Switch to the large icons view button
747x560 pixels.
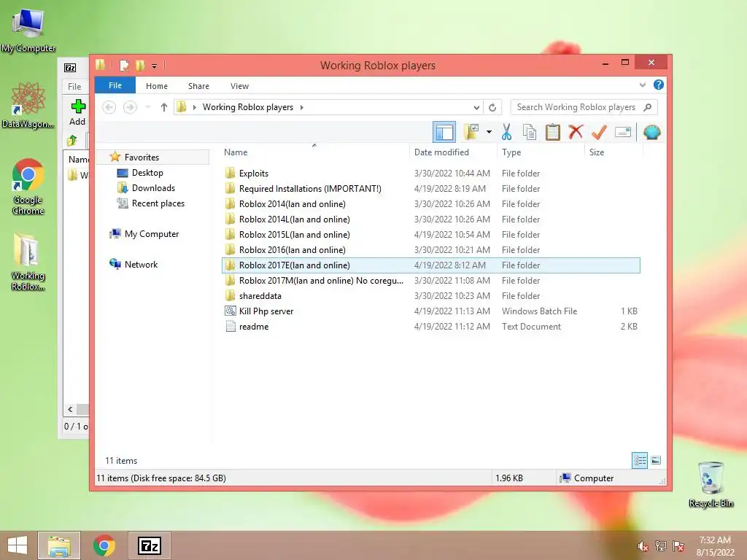656,460
